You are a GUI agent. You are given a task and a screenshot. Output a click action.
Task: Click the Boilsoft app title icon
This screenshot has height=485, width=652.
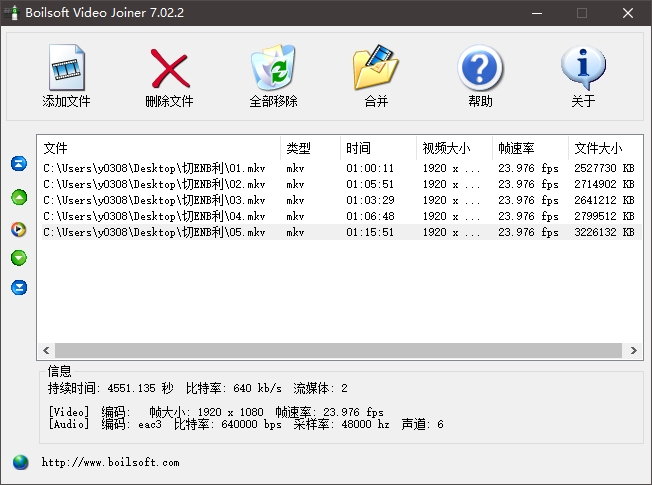coord(12,12)
